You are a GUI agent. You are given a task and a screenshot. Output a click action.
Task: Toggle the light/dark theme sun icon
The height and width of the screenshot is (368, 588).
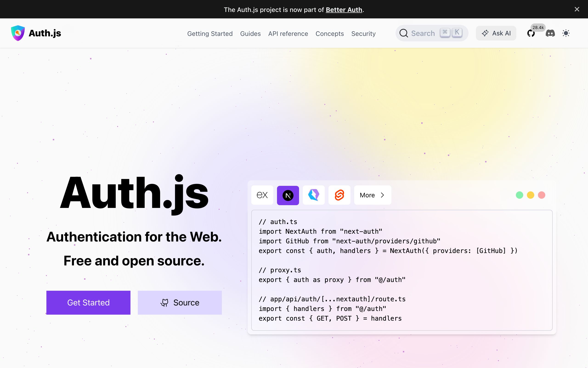click(x=566, y=33)
